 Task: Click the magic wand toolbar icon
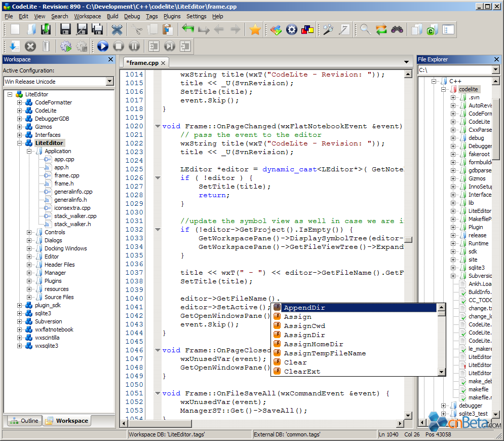click(328, 29)
